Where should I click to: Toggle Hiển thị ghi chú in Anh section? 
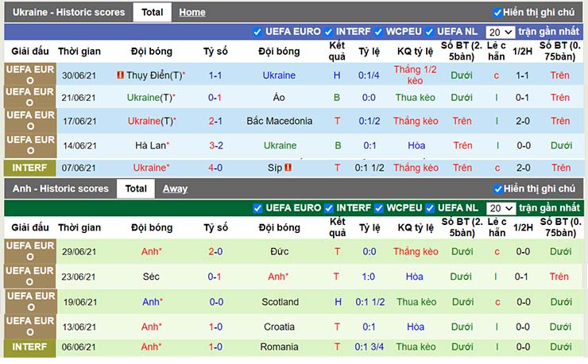tap(498, 189)
